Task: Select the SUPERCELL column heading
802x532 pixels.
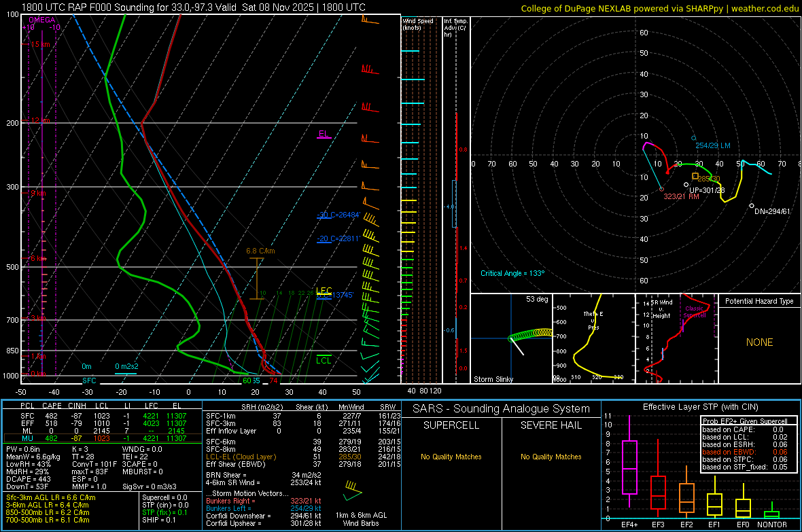Action: [x=451, y=425]
